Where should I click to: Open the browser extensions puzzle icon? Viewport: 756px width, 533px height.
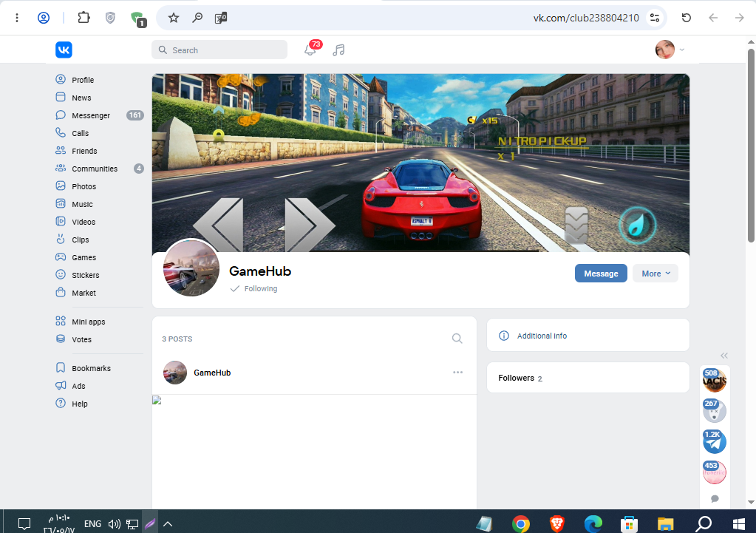[84, 18]
